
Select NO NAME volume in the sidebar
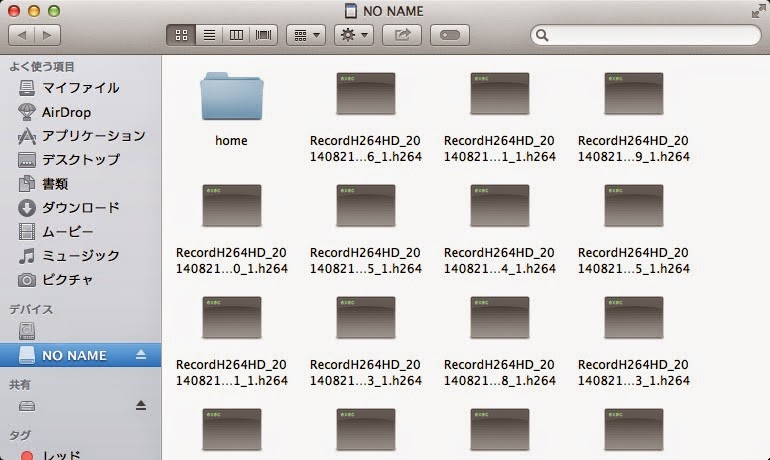tap(81, 355)
